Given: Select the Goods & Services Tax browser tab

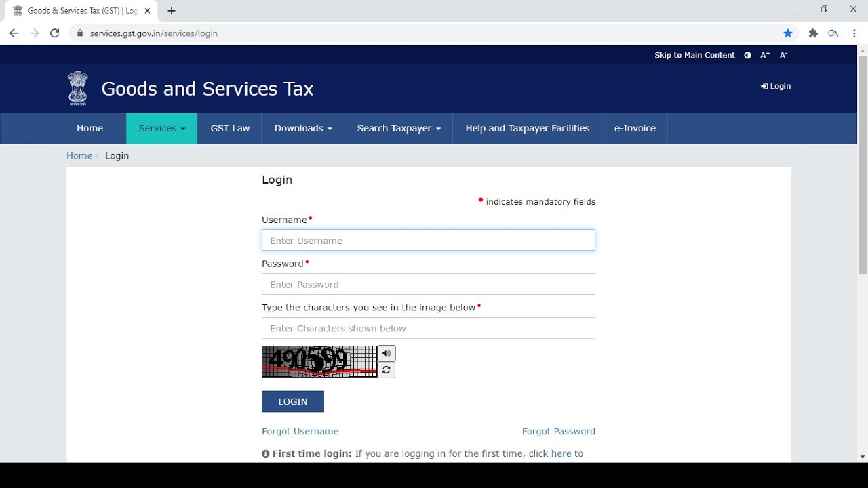Looking at the screenshot, I should [81, 11].
